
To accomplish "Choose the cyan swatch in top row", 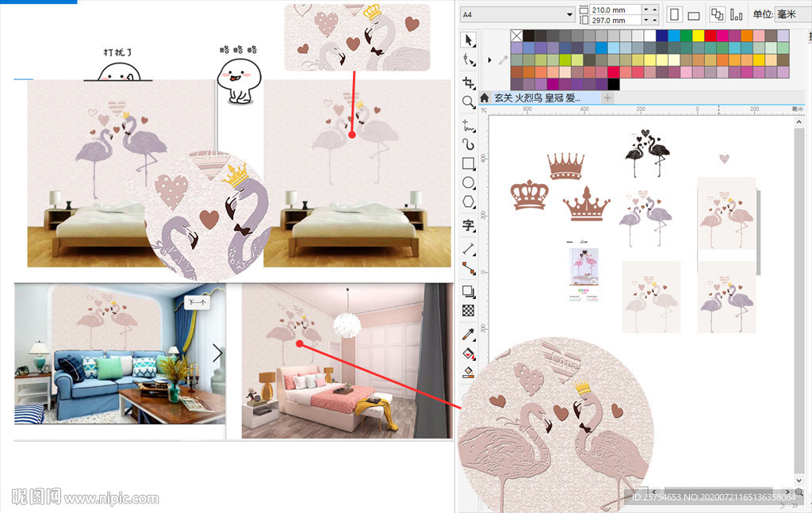I will (x=674, y=36).
